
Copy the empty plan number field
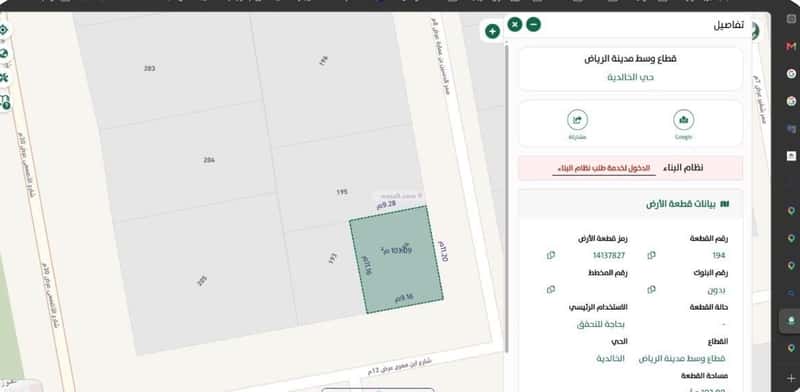tap(551, 289)
